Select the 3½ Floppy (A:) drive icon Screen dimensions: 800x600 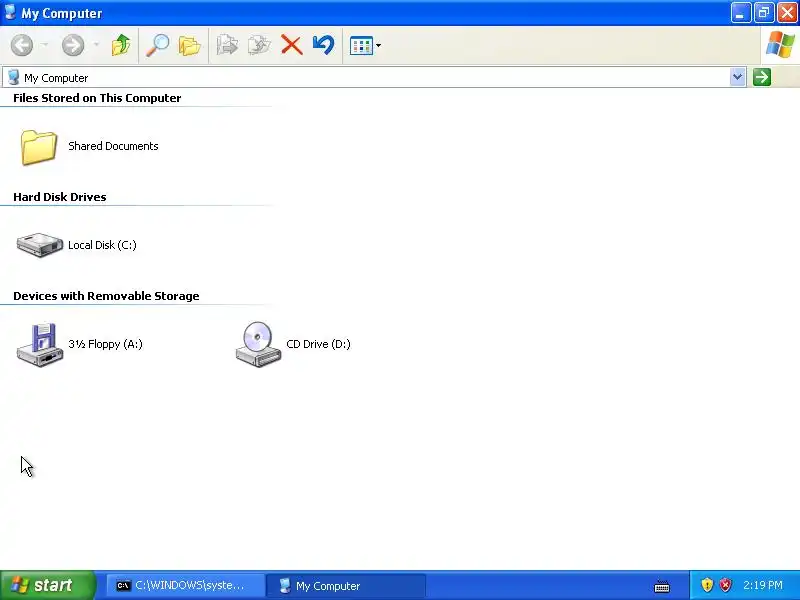click(40, 344)
